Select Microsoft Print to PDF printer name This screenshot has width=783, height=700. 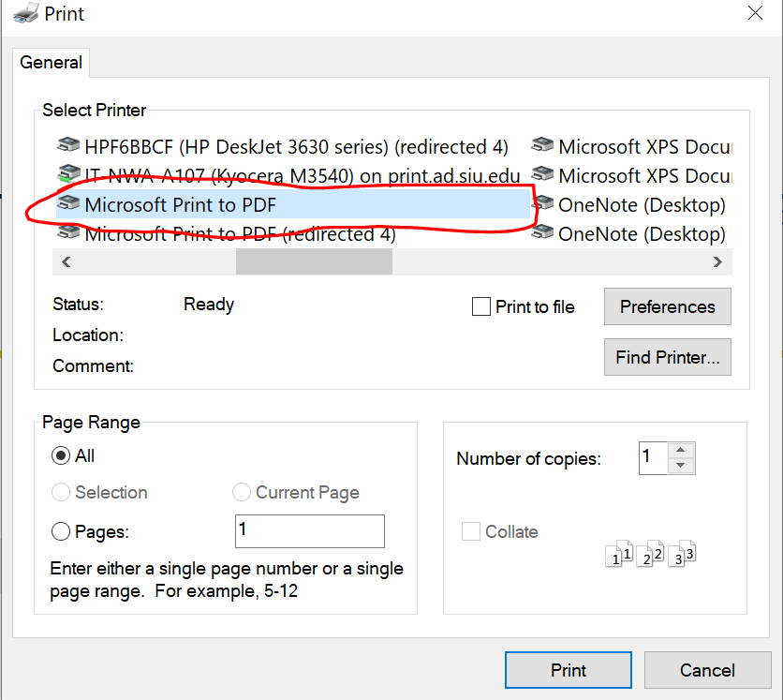coord(180,205)
